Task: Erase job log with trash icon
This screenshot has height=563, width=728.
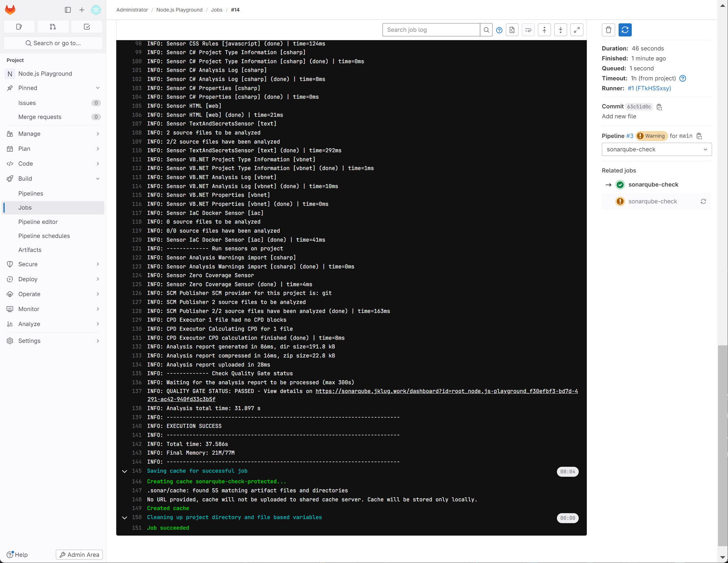Action: pos(608,30)
